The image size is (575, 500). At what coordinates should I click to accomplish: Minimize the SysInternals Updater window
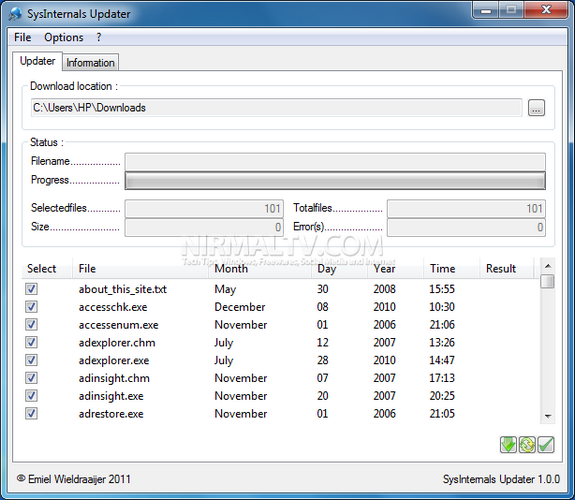[x=486, y=10]
